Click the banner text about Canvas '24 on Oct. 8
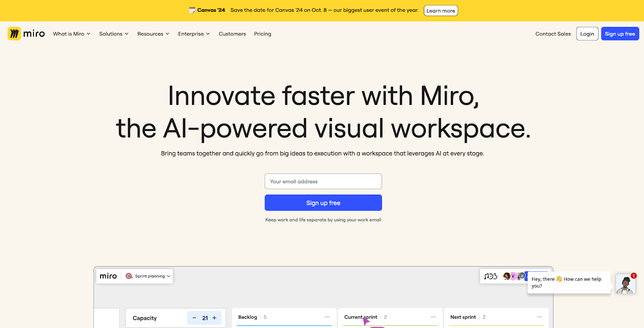This screenshot has width=644, height=328. pos(324,10)
